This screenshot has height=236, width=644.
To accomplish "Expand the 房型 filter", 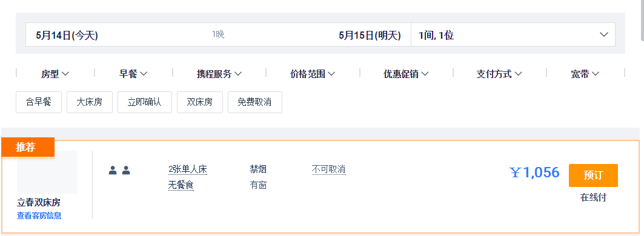I will pos(55,74).
